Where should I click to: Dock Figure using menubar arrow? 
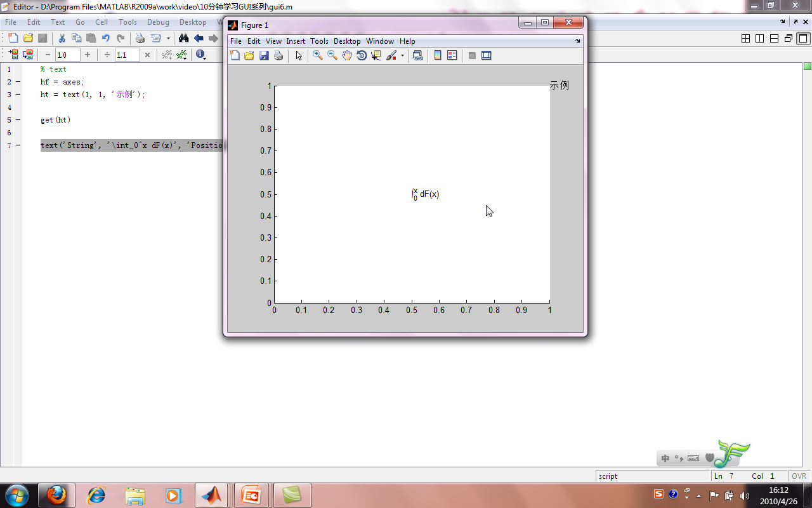pyautogui.click(x=578, y=41)
